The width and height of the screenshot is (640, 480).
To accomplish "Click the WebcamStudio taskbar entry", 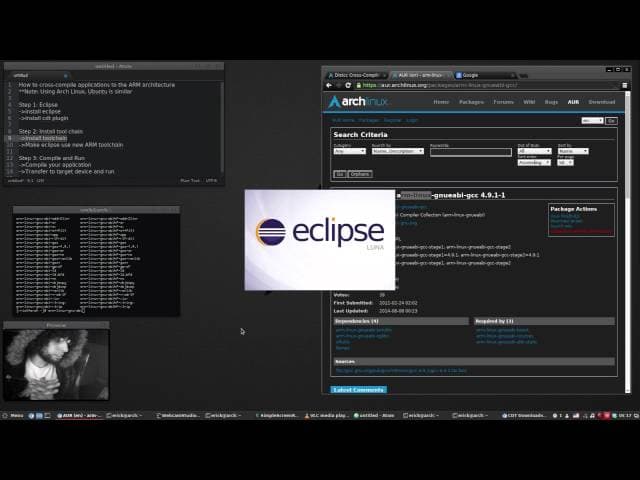I will tap(178, 416).
